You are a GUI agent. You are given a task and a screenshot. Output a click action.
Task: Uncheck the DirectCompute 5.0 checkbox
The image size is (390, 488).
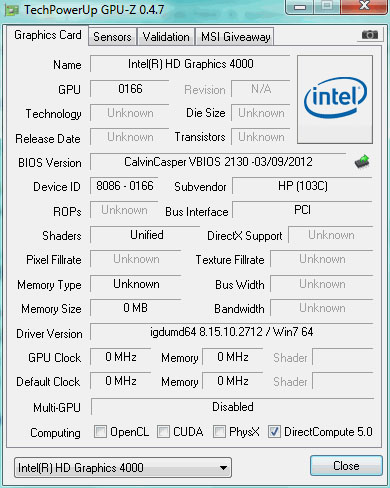[x=274, y=431]
